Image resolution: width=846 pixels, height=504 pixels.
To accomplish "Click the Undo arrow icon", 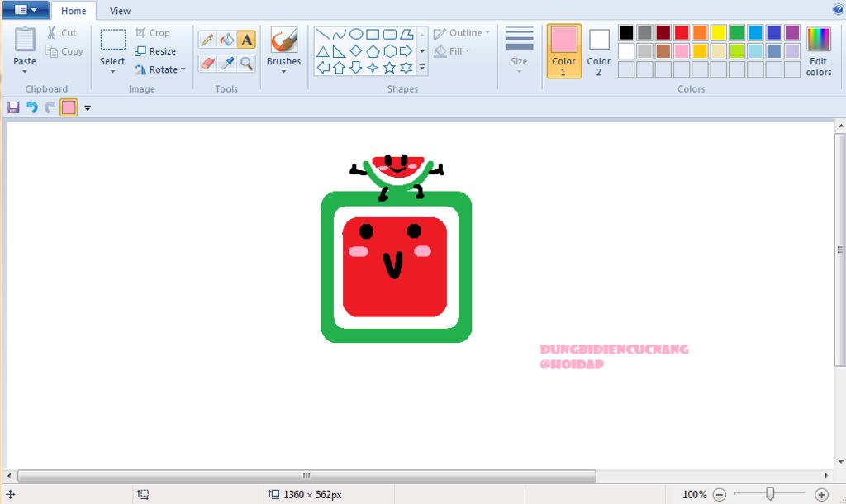I will coord(32,107).
